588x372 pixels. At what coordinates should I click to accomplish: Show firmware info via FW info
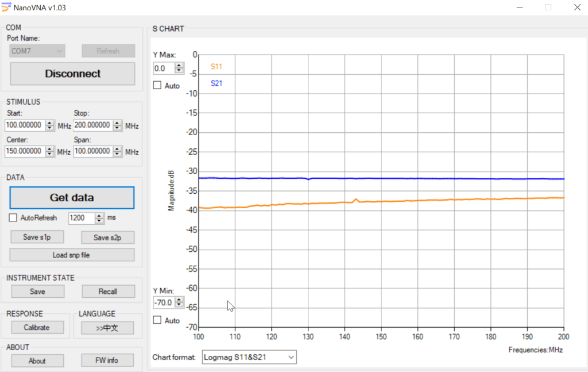click(x=107, y=361)
